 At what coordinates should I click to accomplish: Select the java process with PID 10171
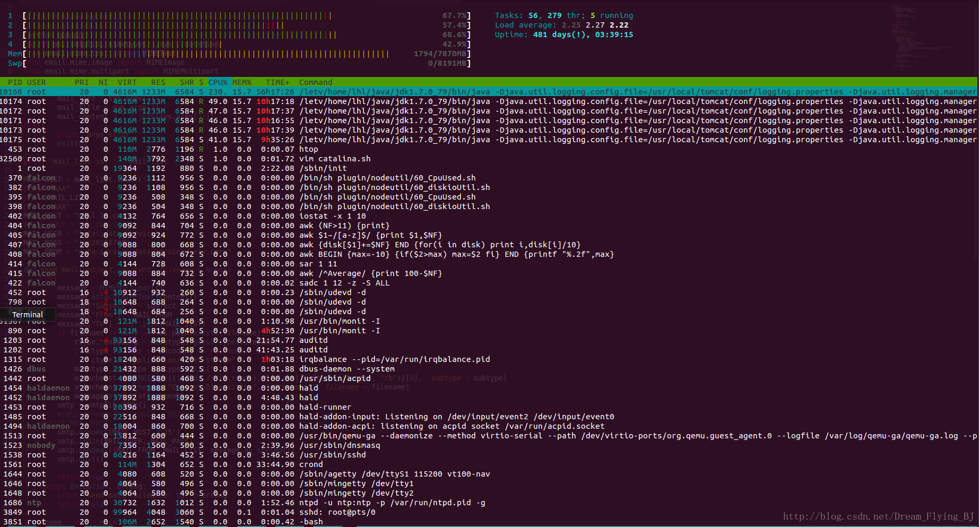(x=489, y=120)
